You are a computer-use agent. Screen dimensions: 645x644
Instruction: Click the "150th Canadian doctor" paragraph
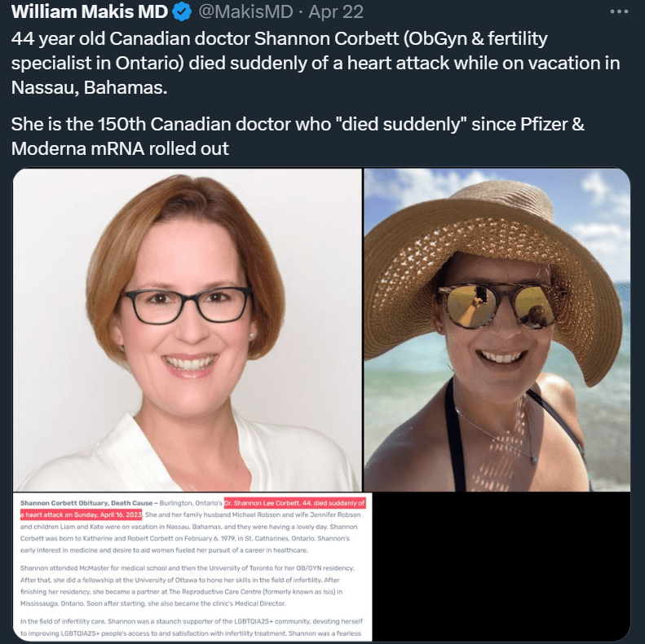coord(298,136)
